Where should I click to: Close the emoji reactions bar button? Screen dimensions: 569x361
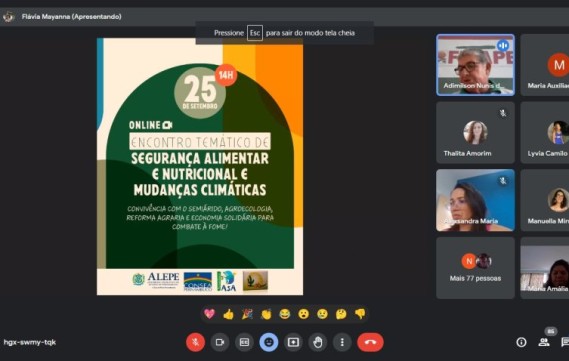pos(269,342)
